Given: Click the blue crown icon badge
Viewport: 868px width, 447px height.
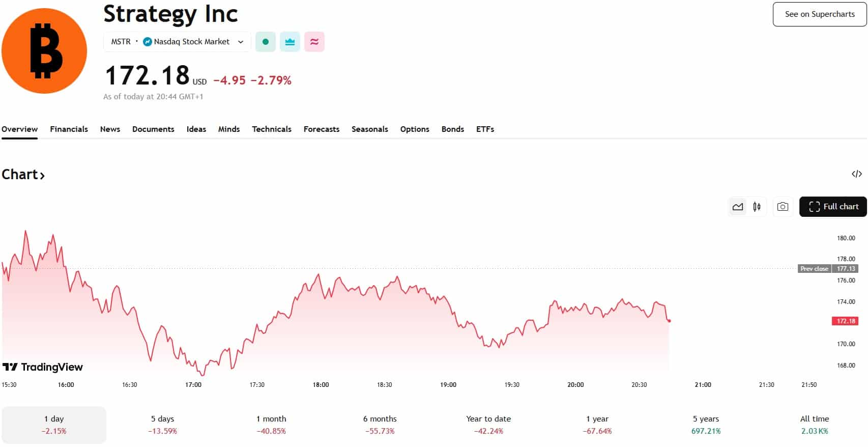Looking at the screenshot, I should 290,42.
